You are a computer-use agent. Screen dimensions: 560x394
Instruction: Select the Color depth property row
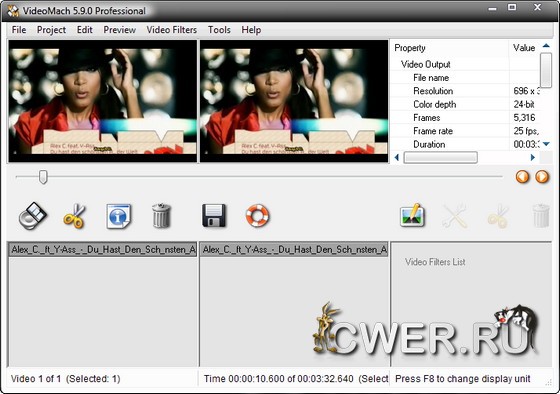point(465,104)
